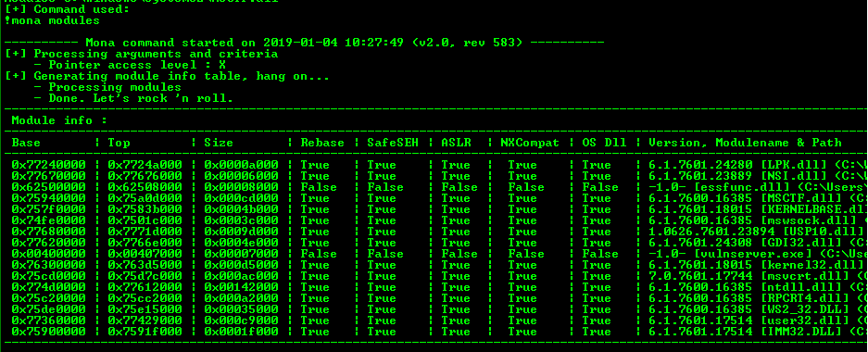Click the 'OS Dll' column header
This screenshot has width=868, height=352.
(604, 143)
